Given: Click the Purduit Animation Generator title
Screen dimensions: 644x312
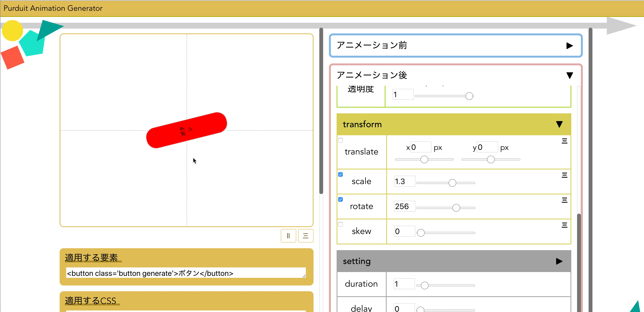Looking at the screenshot, I should pyautogui.click(x=53, y=8).
